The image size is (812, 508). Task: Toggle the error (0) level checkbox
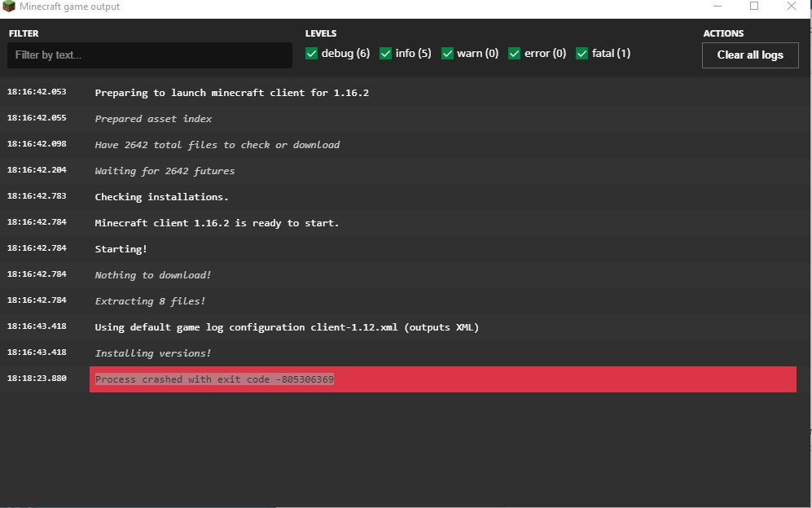tap(514, 54)
